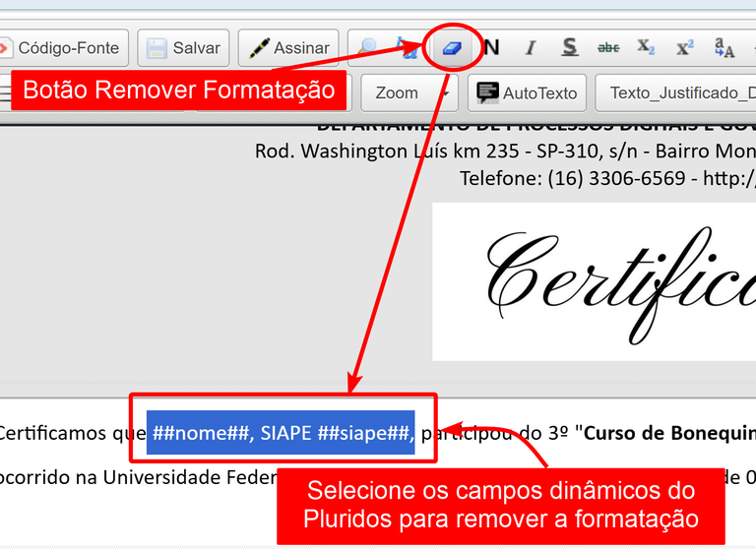Toggle italic with the I icon

[x=531, y=47]
